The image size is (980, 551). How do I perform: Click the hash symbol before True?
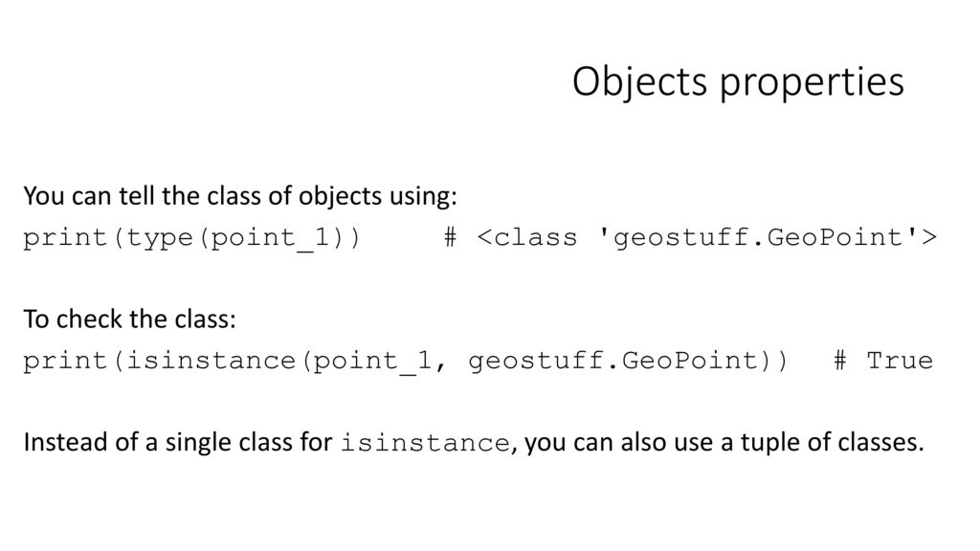point(840,361)
